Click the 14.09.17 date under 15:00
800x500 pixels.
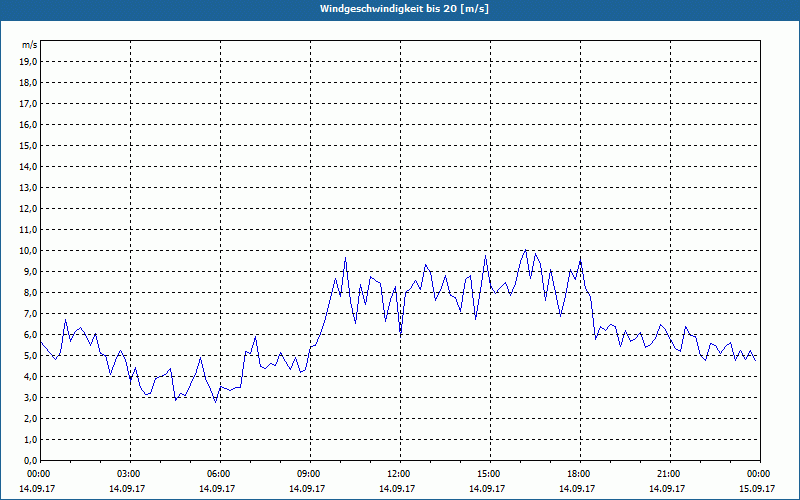tap(487, 488)
